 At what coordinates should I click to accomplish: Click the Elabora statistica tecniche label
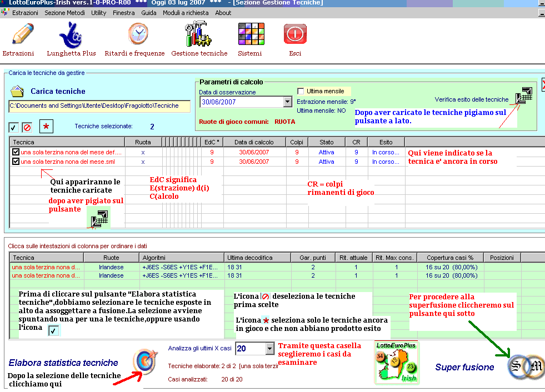[x=63, y=363]
